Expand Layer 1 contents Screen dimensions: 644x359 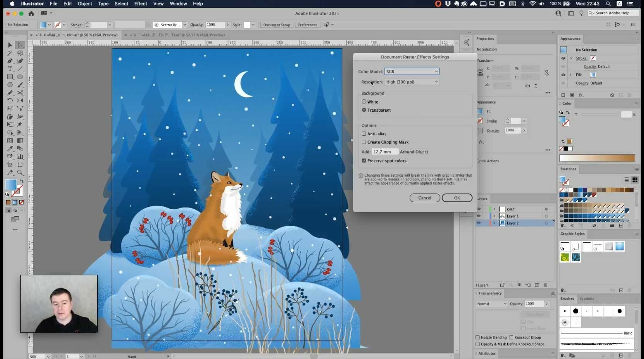[494, 216]
